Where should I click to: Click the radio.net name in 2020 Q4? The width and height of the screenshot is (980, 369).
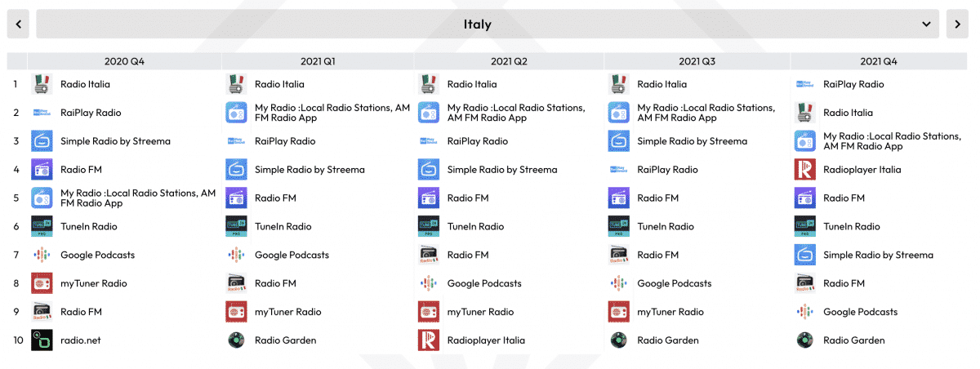(x=81, y=340)
